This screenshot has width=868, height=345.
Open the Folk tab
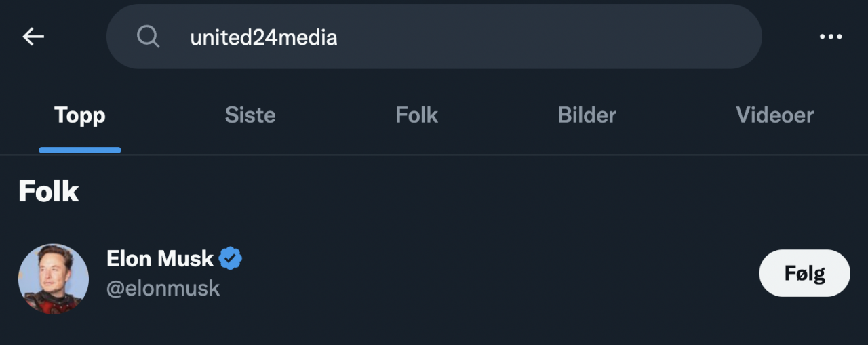coord(416,115)
